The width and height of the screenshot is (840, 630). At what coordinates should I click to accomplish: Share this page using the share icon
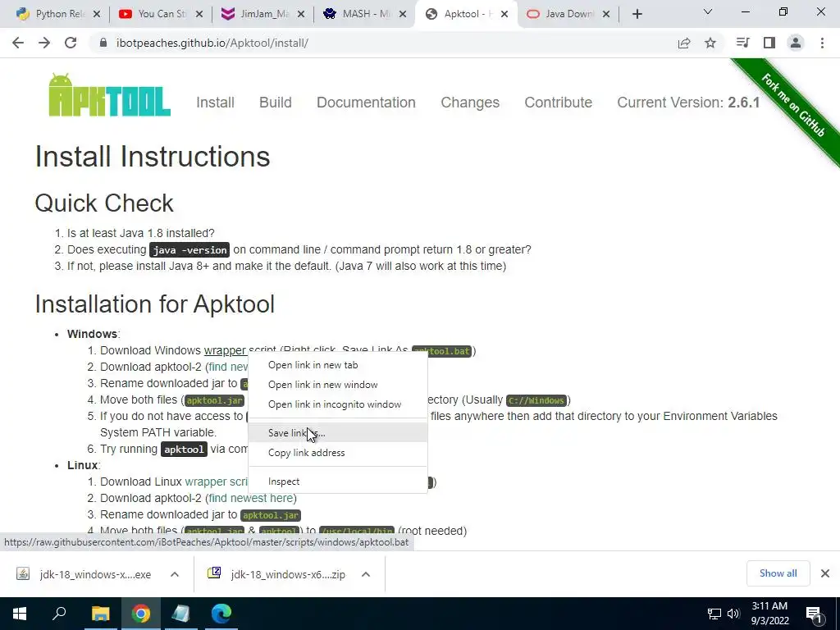[x=684, y=43]
